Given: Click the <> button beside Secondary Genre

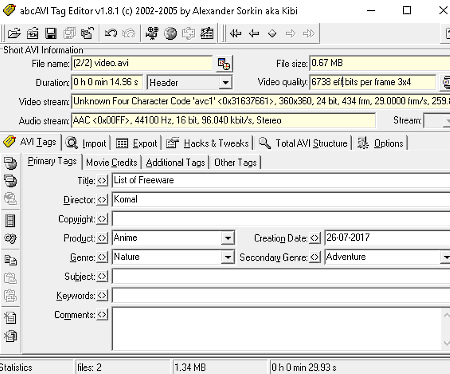Looking at the screenshot, I should (315, 257).
